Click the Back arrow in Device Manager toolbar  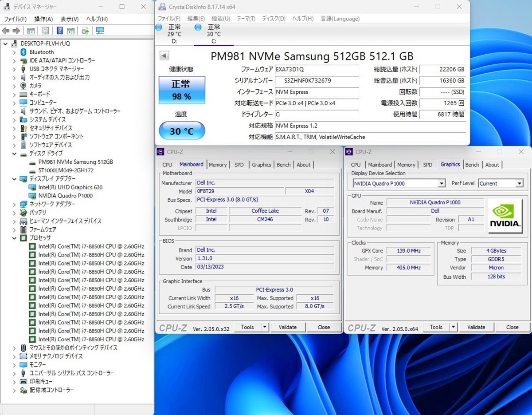(x=6, y=31)
